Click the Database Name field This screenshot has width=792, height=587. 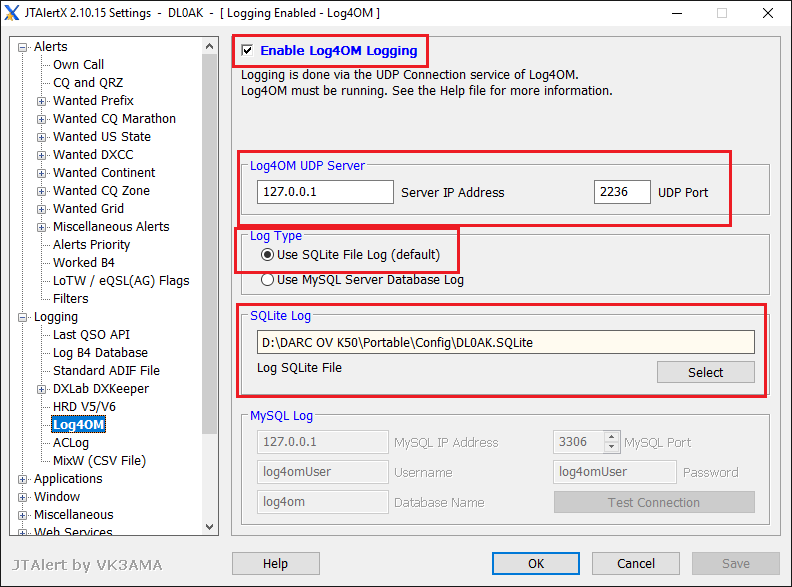[x=323, y=502]
